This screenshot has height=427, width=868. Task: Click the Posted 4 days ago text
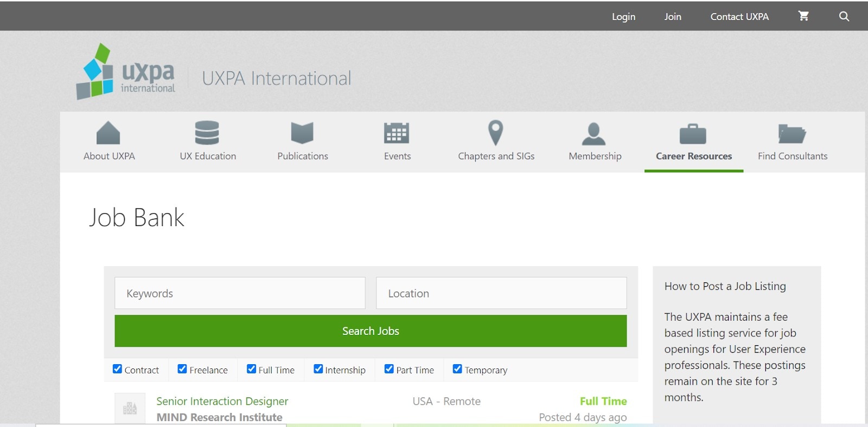click(583, 417)
